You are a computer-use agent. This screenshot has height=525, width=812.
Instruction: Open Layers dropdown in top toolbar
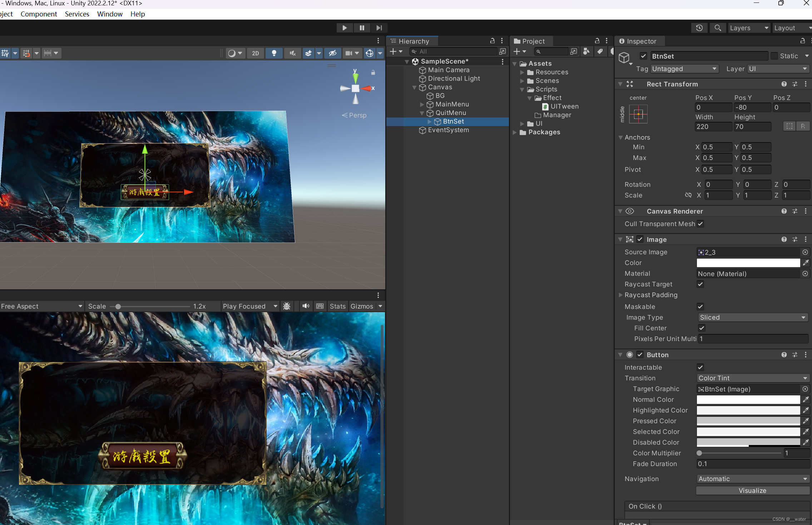(x=749, y=28)
